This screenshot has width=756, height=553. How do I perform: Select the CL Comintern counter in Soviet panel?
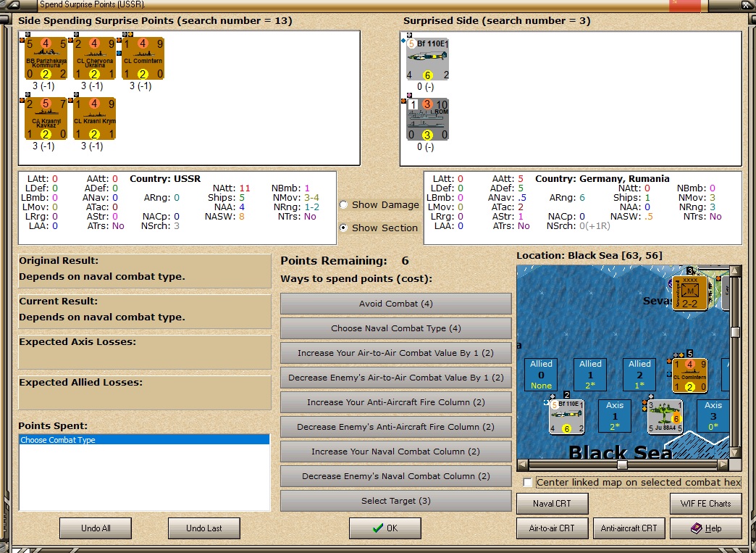(143, 59)
